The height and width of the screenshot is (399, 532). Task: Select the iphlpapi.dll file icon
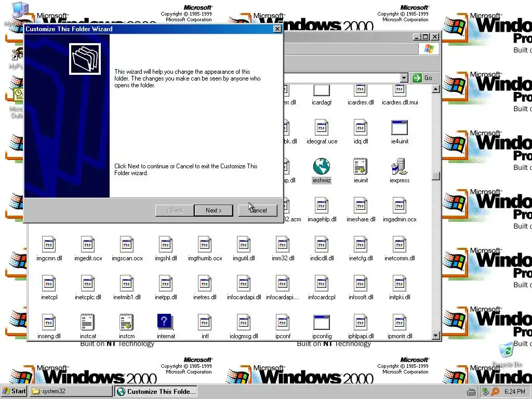(361, 322)
